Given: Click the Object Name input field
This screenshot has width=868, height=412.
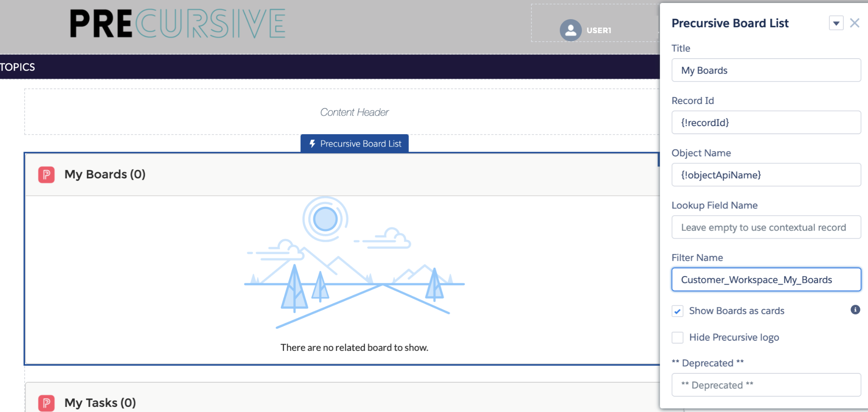Looking at the screenshot, I should tap(766, 175).
